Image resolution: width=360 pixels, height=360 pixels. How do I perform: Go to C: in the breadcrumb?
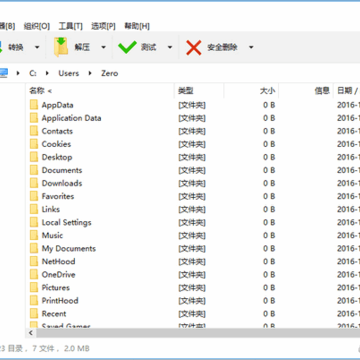point(33,73)
